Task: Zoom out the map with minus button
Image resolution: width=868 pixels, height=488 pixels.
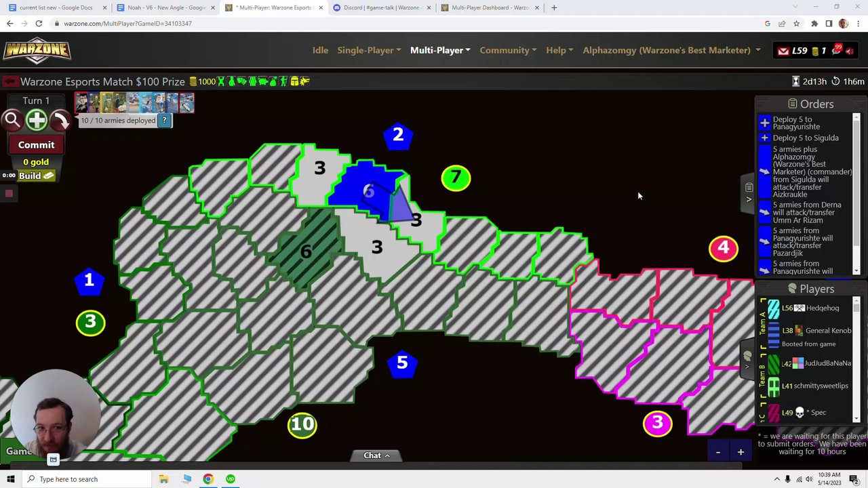Action: [x=717, y=452]
